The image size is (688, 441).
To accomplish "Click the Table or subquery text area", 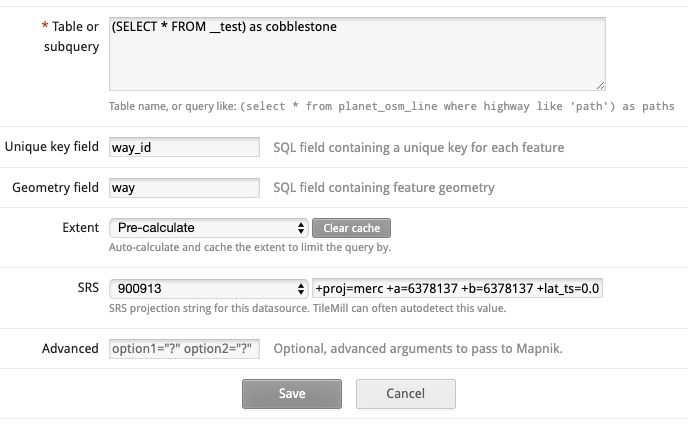I will pos(356,53).
